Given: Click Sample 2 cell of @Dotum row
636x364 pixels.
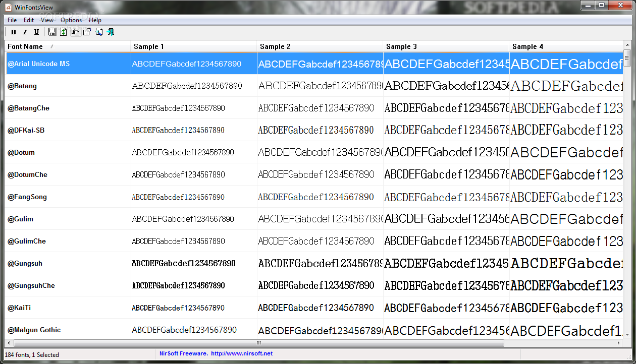Looking at the screenshot, I should pos(320,152).
